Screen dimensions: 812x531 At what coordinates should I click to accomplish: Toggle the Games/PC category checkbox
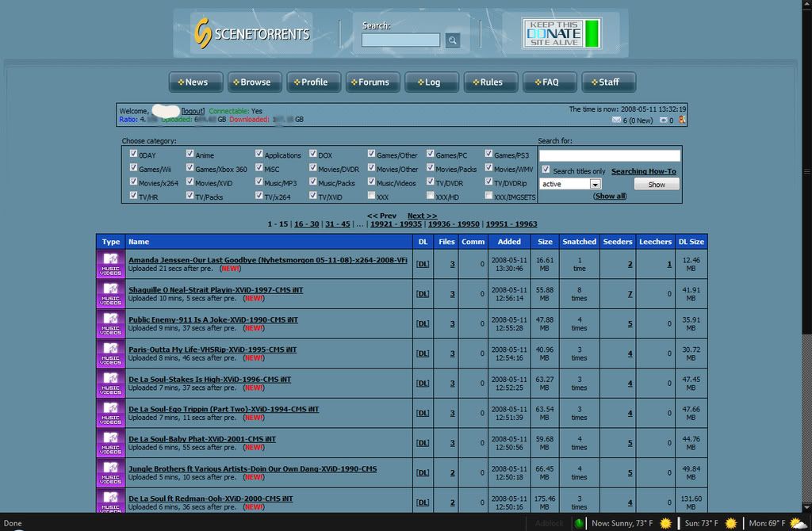coord(431,154)
